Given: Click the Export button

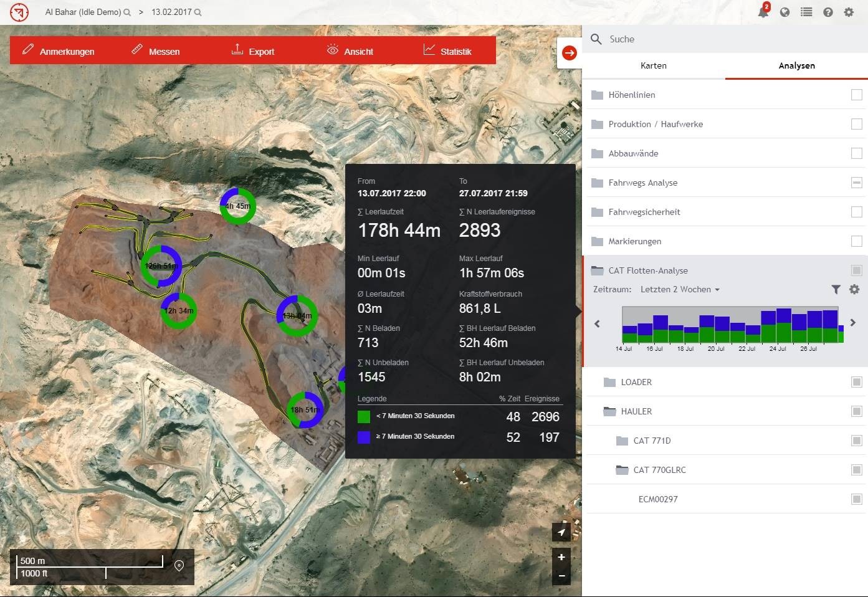Looking at the screenshot, I should 253,51.
